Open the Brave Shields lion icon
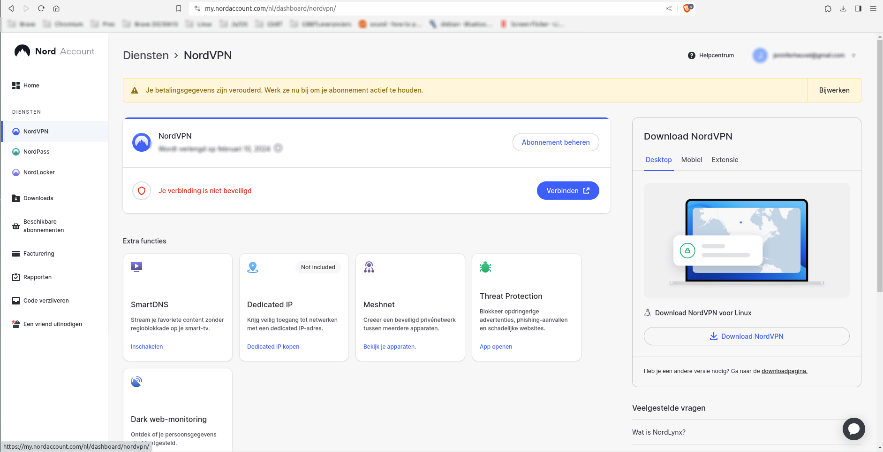Image resolution: width=883 pixels, height=452 pixels. [688, 8]
